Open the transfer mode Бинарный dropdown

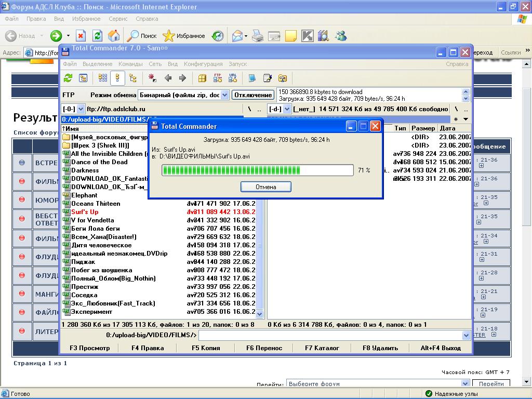(224, 96)
